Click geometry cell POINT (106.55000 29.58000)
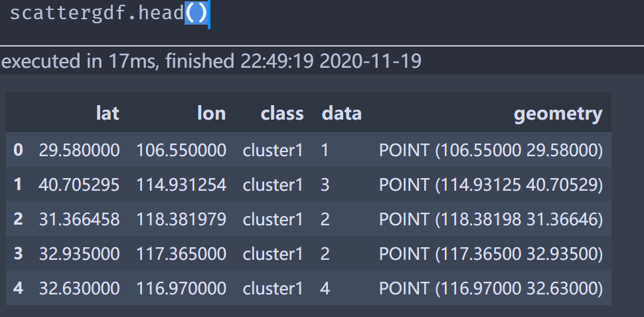 [x=491, y=150]
